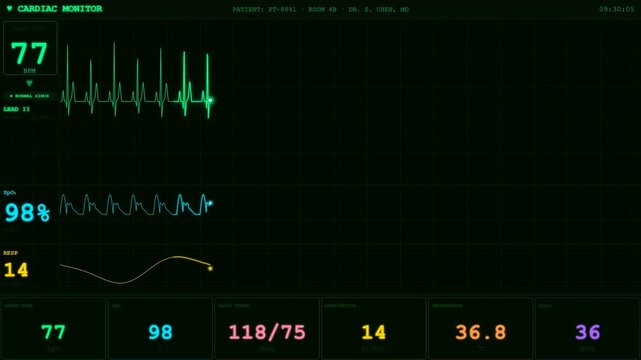This screenshot has height=360, width=641.
Task: Click the SpO2 pleth waveform cursor dot
Action: point(210,203)
